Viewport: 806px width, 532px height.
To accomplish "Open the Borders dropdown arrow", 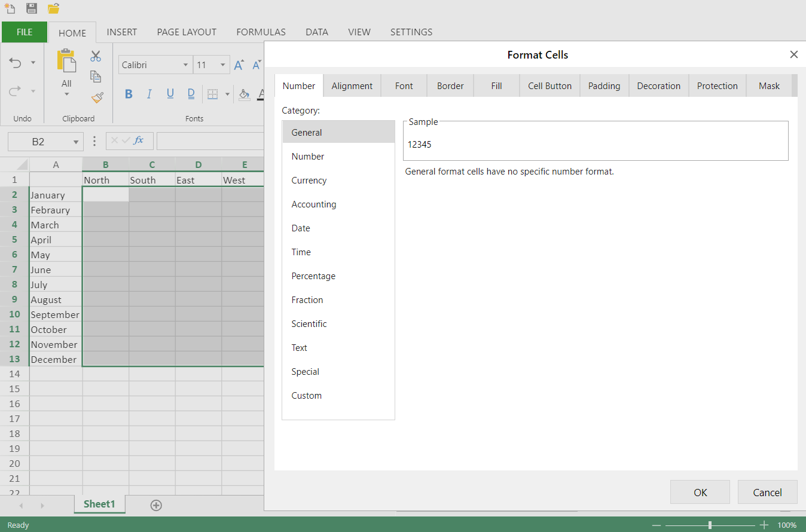I will pos(227,94).
